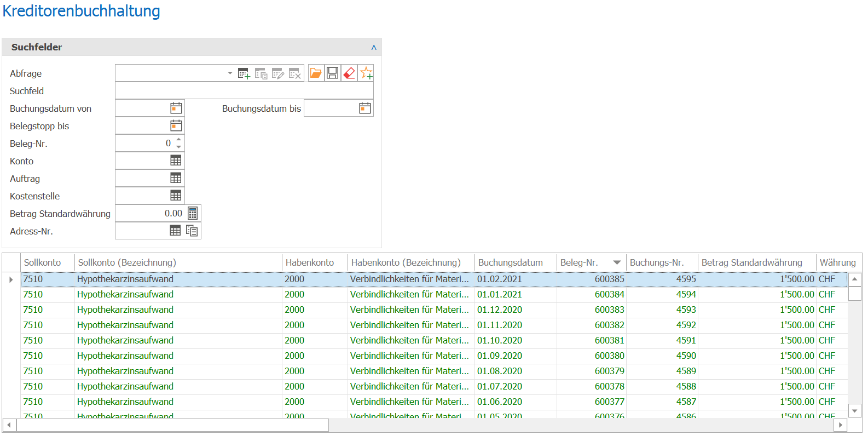Collapse the Suchfelder panel chevron

click(x=374, y=47)
